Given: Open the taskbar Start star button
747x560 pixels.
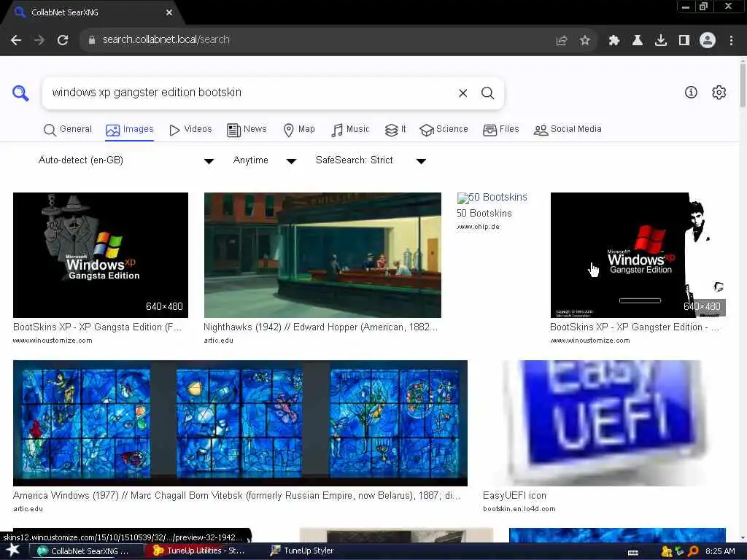Looking at the screenshot, I should [x=12, y=551].
